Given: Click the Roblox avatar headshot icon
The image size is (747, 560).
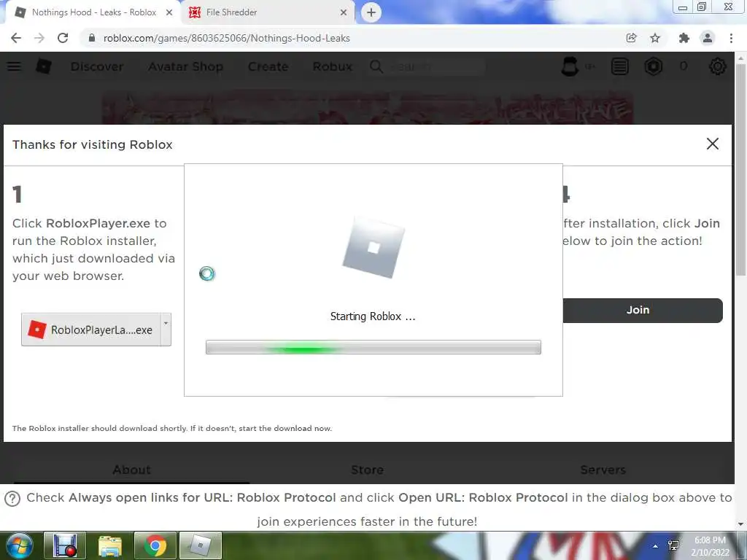Looking at the screenshot, I should click(570, 66).
